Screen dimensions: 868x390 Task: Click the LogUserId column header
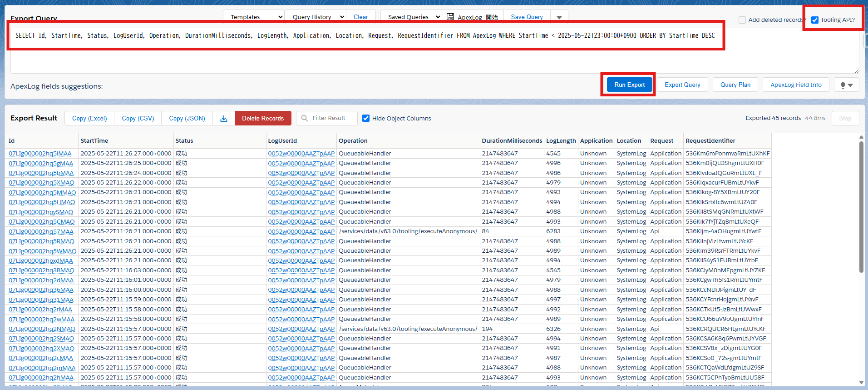click(x=301, y=141)
